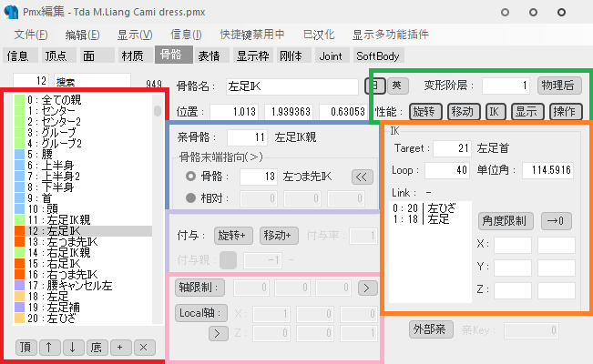Switch to the SoftBody tab
593x364 pixels.
coord(379,56)
